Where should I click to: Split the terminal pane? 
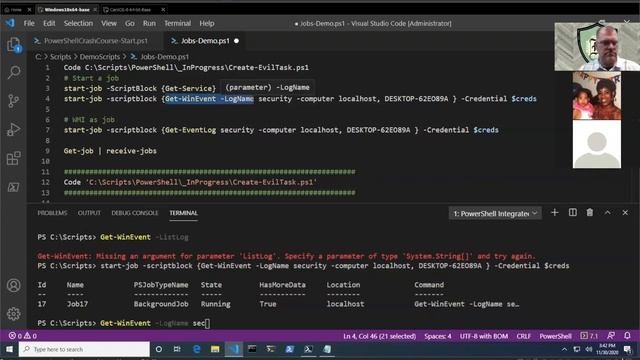pyautogui.click(x=573, y=213)
